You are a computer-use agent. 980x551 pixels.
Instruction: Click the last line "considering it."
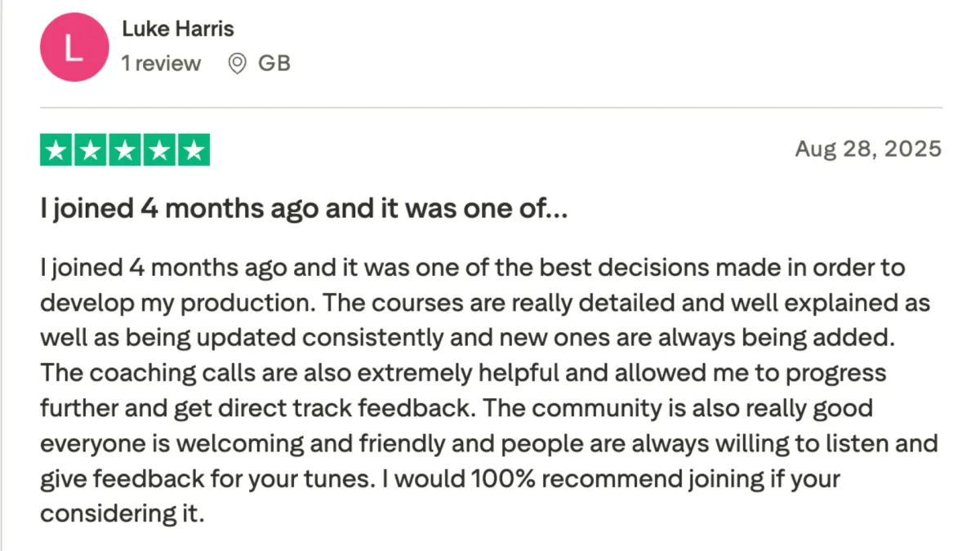point(121,514)
